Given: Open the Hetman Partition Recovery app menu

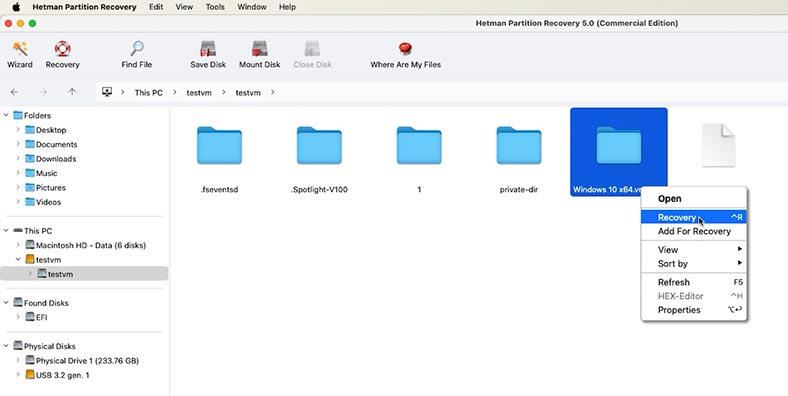Looking at the screenshot, I should pos(84,7).
